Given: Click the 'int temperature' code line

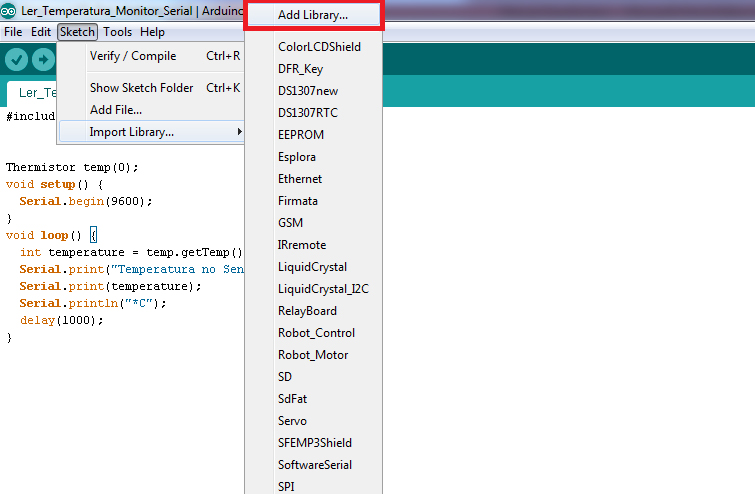Looking at the screenshot, I should point(131,252).
